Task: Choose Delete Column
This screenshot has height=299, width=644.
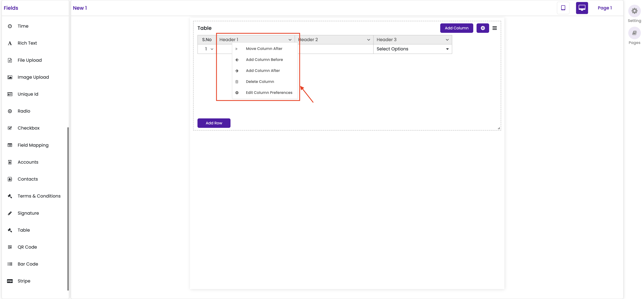Action: [x=265, y=82]
